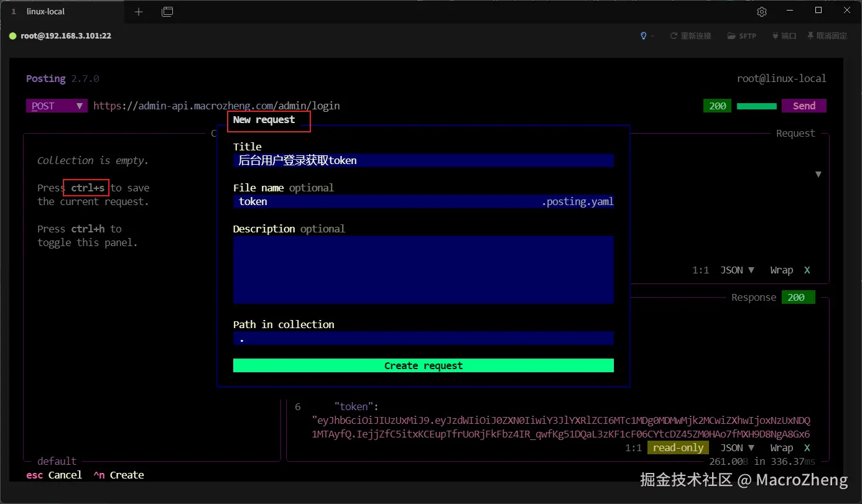Open JSON dropdown in Response panel
862x504 pixels.
point(738,447)
